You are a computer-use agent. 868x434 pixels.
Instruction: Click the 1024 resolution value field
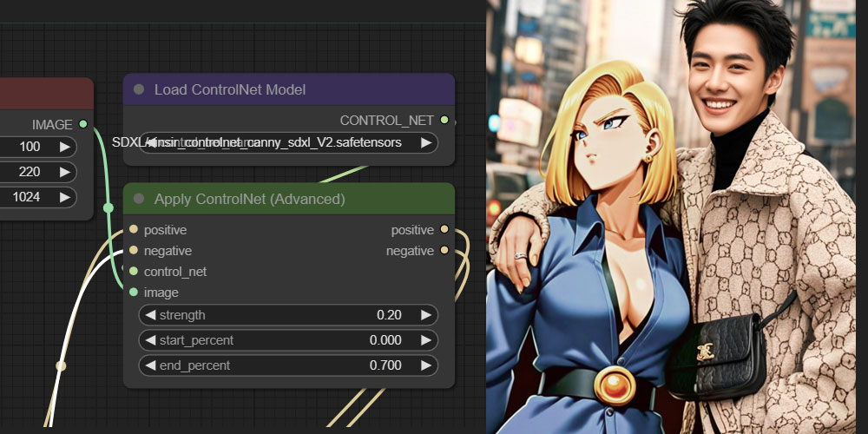pos(37,197)
